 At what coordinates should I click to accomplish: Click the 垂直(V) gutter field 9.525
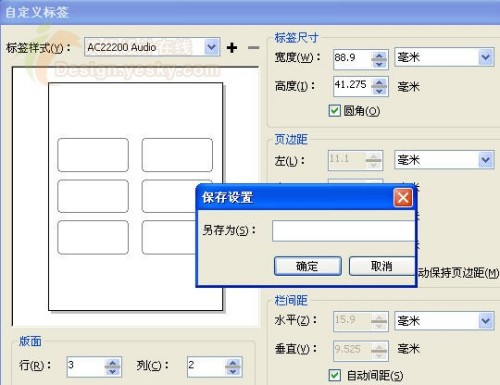(352, 351)
